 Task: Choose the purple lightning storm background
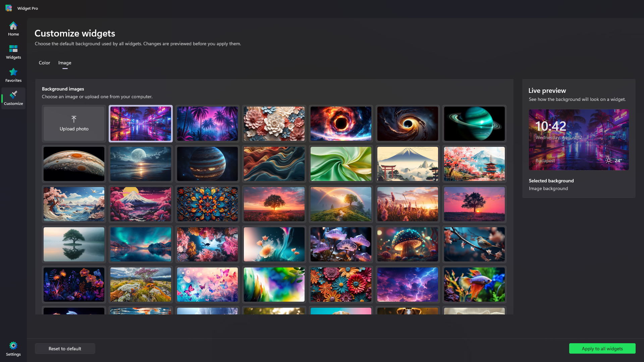[408, 285]
